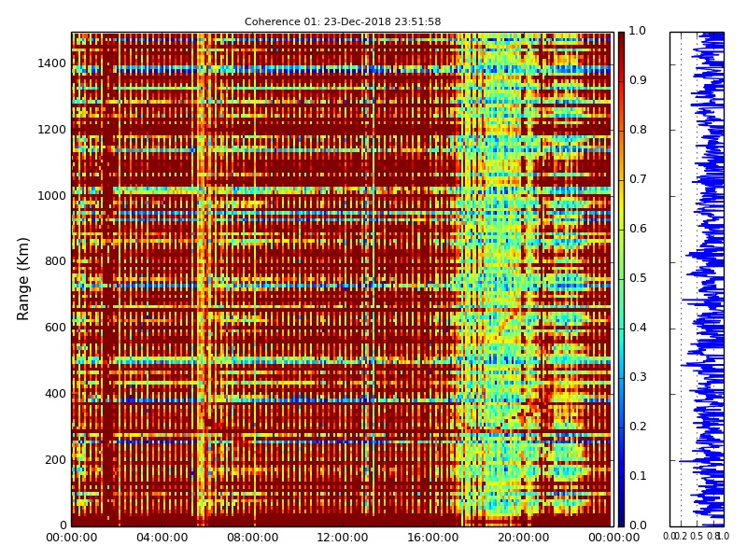This screenshot has height=560, width=747.
Task: Click the colorbar 0.8 value label
Action: (638, 130)
